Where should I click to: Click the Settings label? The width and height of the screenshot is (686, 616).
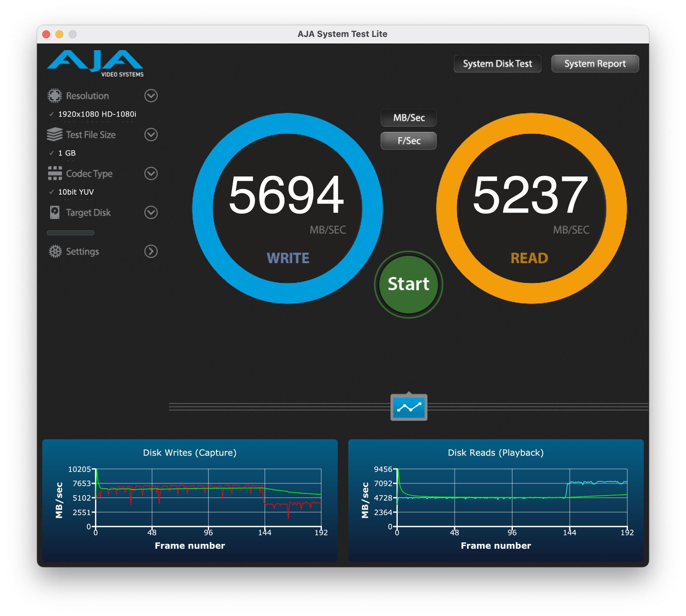pyautogui.click(x=82, y=252)
